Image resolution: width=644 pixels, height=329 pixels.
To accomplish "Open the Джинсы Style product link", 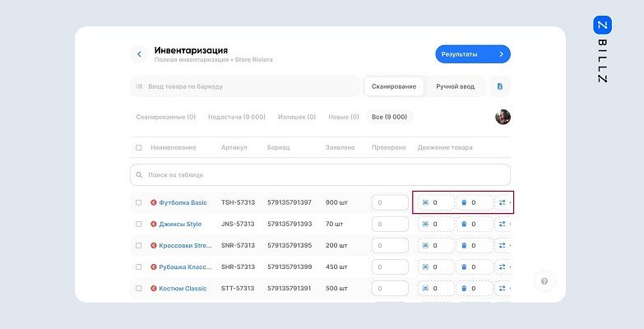I will click(x=180, y=224).
